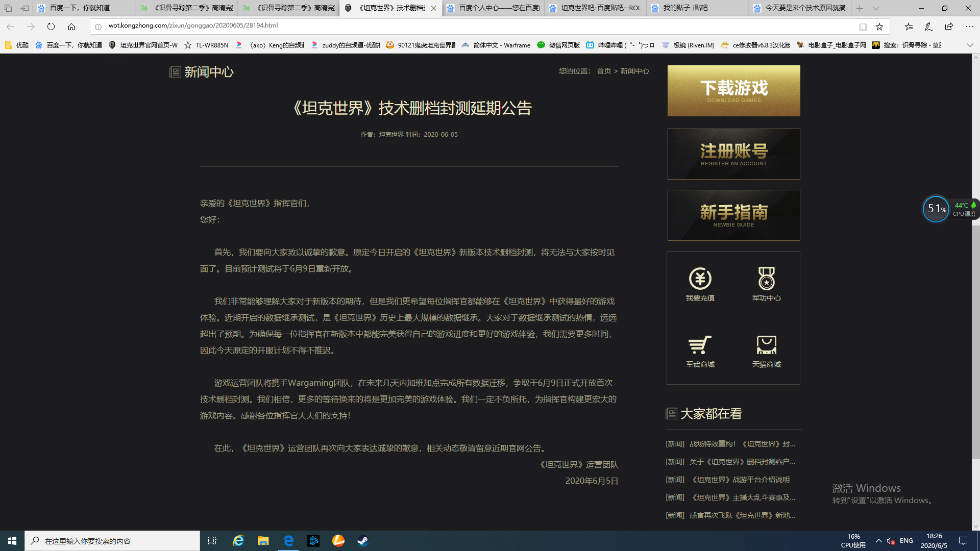Open the ce修改器v6.8.3汉化版 bookmark
The width and height of the screenshot is (980, 551).
pyautogui.click(x=755, y=45)
